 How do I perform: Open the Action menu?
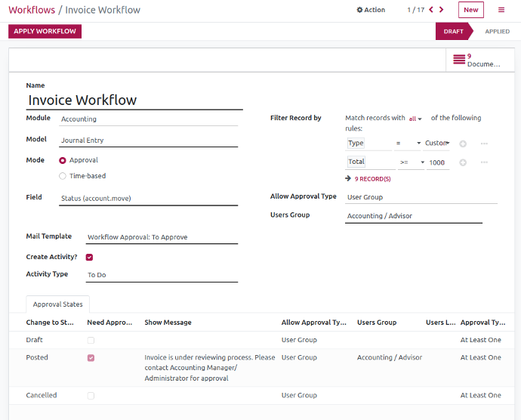pos(371,10)
